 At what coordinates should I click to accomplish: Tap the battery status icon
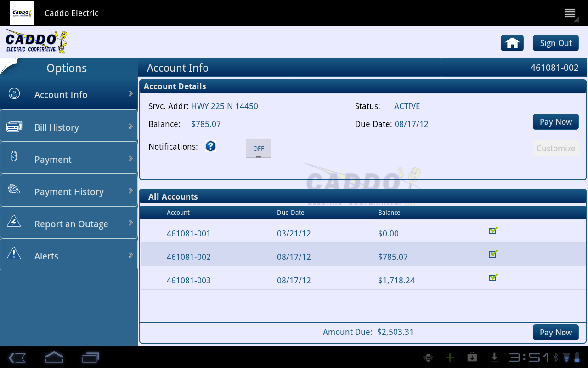click(577, 357)
